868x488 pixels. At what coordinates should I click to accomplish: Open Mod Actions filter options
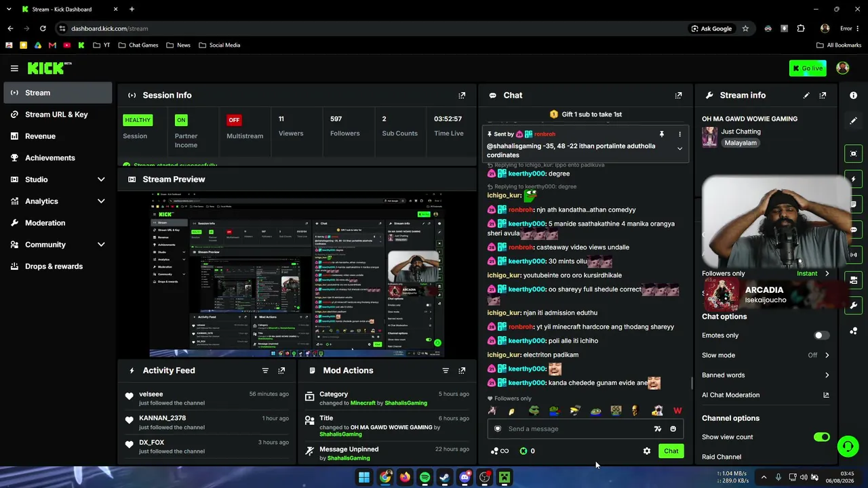[446, 371]
